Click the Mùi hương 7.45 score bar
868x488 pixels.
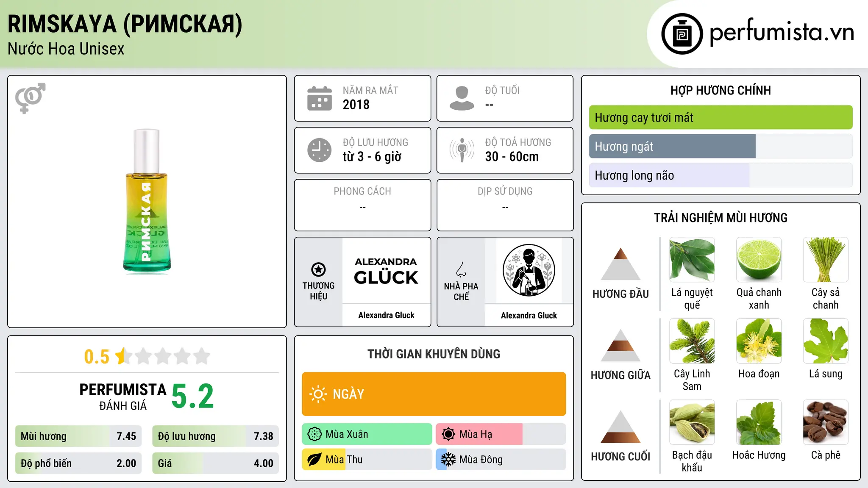pos(78,436)
